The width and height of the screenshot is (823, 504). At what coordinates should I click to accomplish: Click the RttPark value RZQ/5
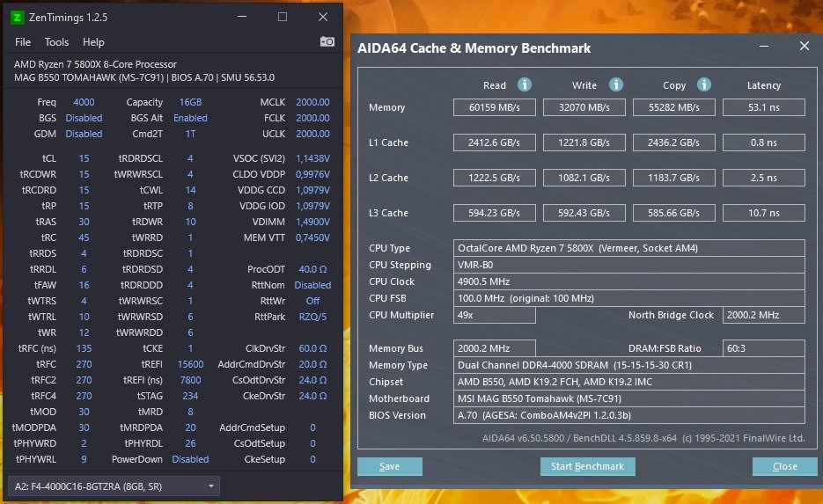pyautogui.click(x=312, y=317)
